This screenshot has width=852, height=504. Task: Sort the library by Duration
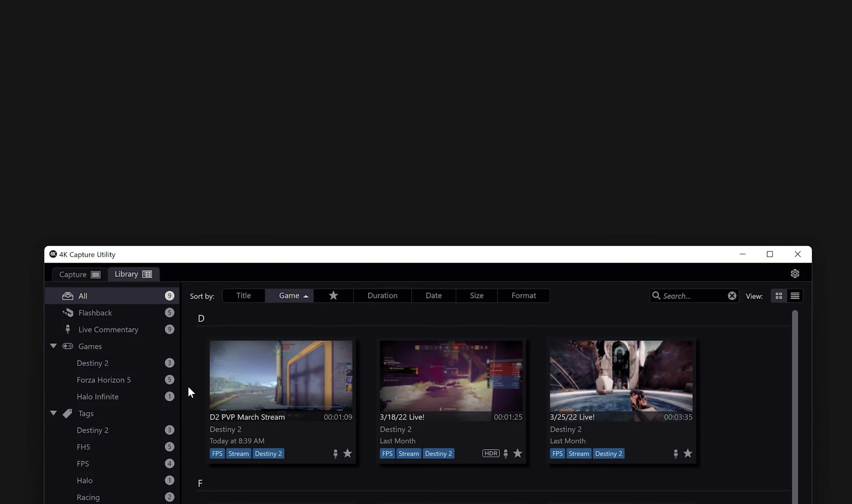click(381, 295)
